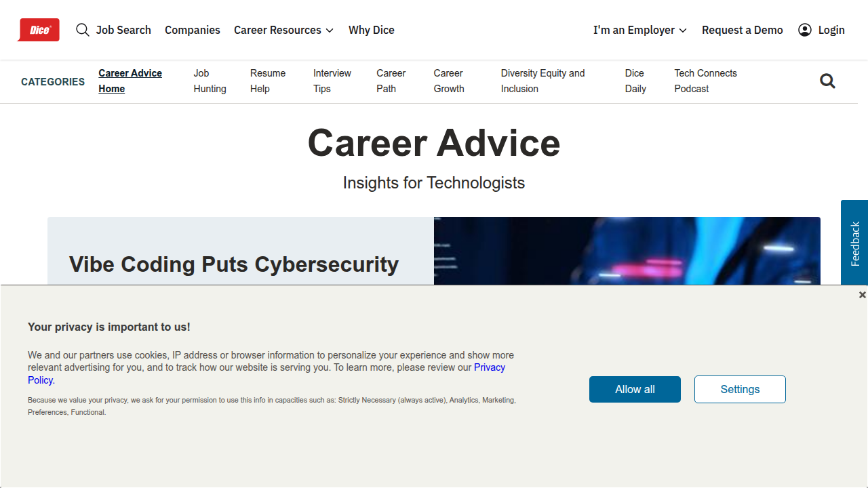Open the Feedback side tab

tap(854, 243)
